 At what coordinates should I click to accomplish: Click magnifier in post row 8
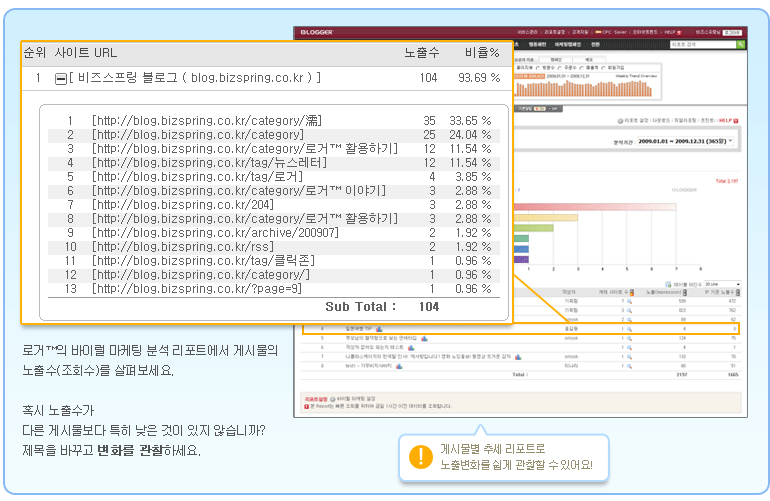[x=630, y=366]
